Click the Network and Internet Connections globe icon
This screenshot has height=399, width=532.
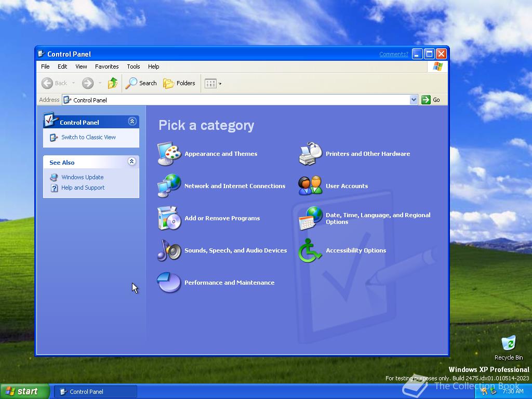coord(169,185)
